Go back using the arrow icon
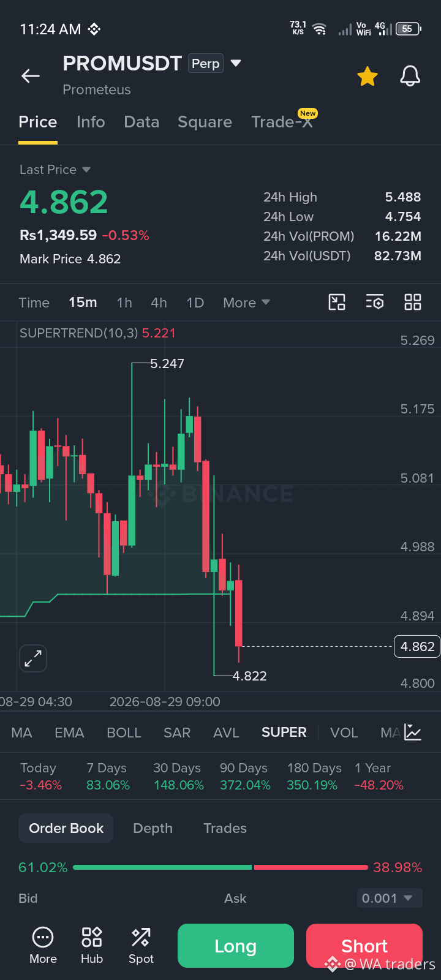 (31, 76)
